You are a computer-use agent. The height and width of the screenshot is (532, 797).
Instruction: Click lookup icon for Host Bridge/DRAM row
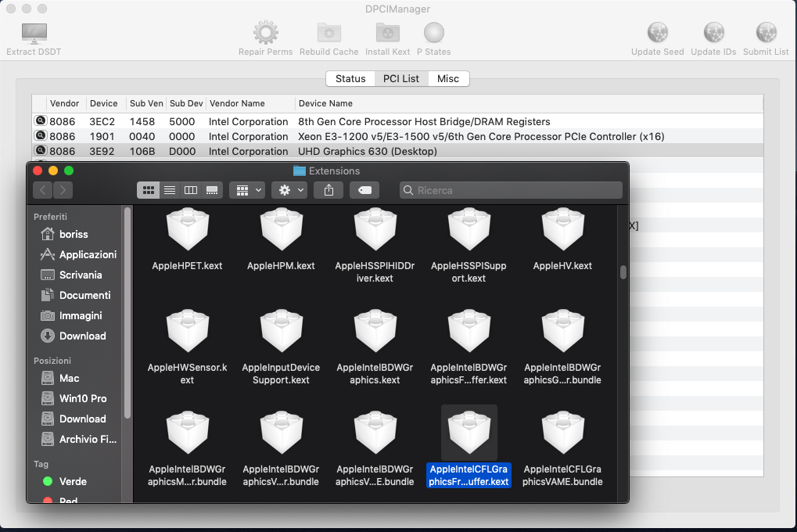[x=40, y=121]
